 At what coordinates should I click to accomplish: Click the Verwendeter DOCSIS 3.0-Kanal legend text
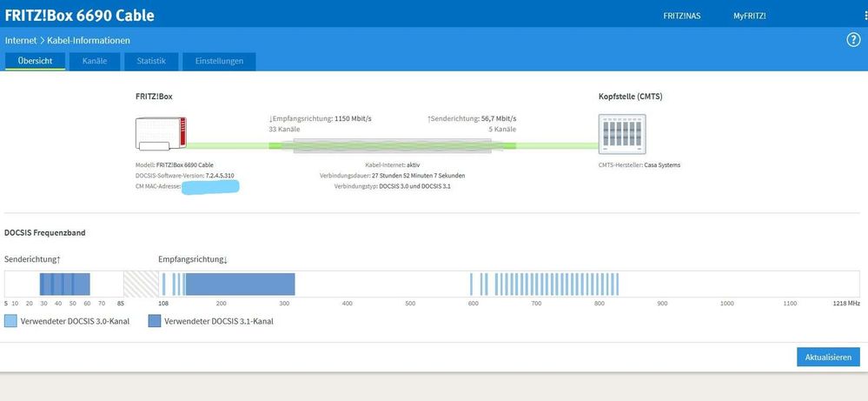(75, 321)
